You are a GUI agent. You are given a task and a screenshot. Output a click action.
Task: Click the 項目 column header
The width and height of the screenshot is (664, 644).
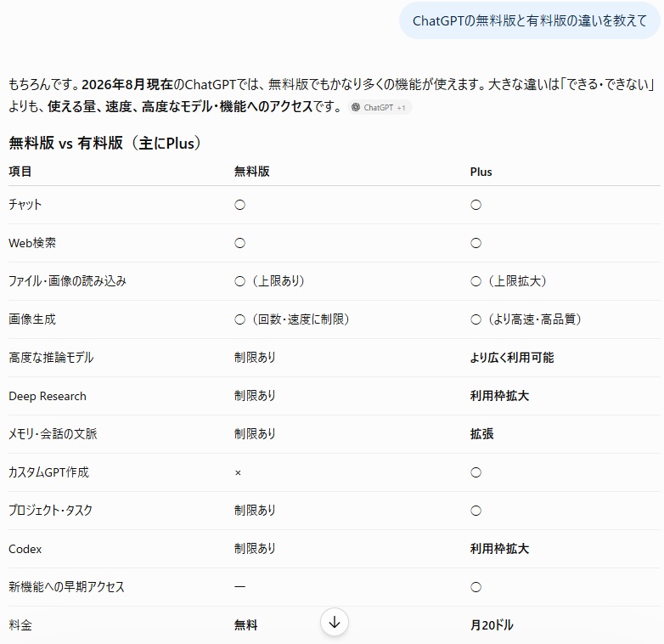click(20, 172)
